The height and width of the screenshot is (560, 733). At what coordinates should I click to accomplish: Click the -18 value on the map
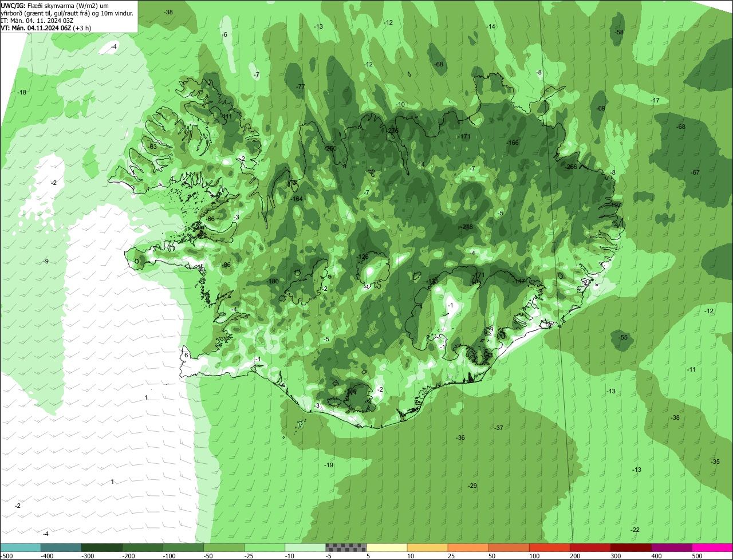22,93
